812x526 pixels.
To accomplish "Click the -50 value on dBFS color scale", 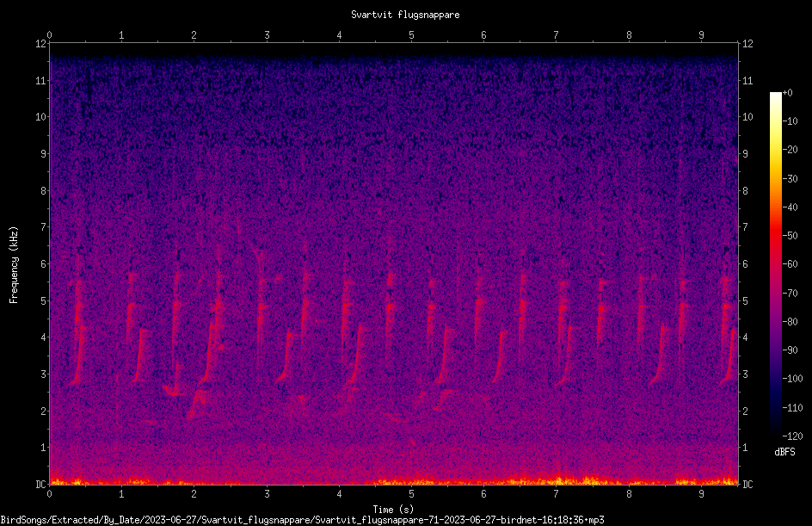I will 790,235.
